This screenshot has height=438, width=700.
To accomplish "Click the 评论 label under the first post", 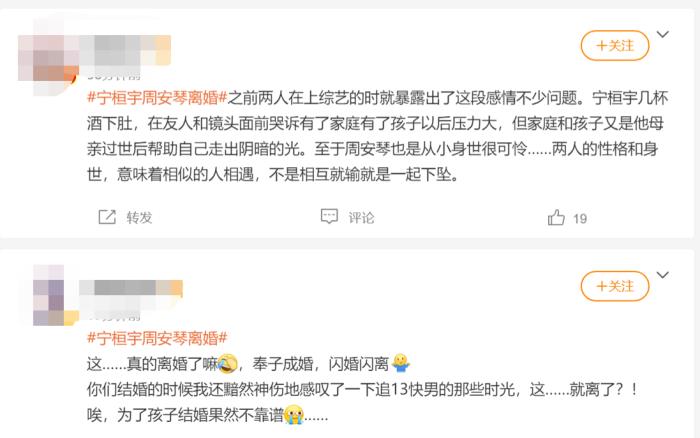I will 361,218.
